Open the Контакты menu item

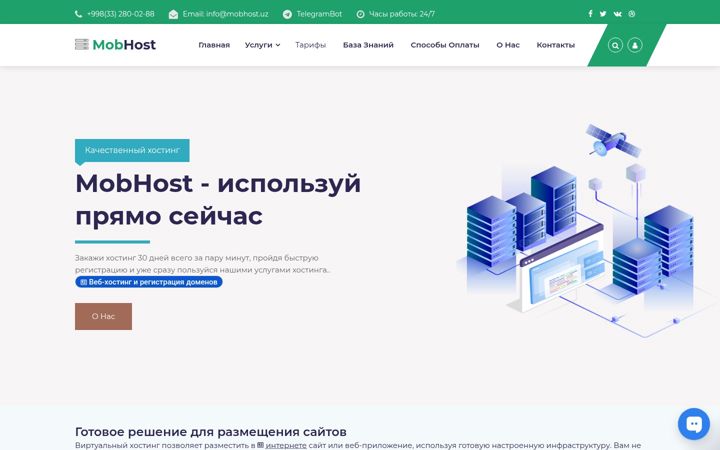[x=556, y=45]
